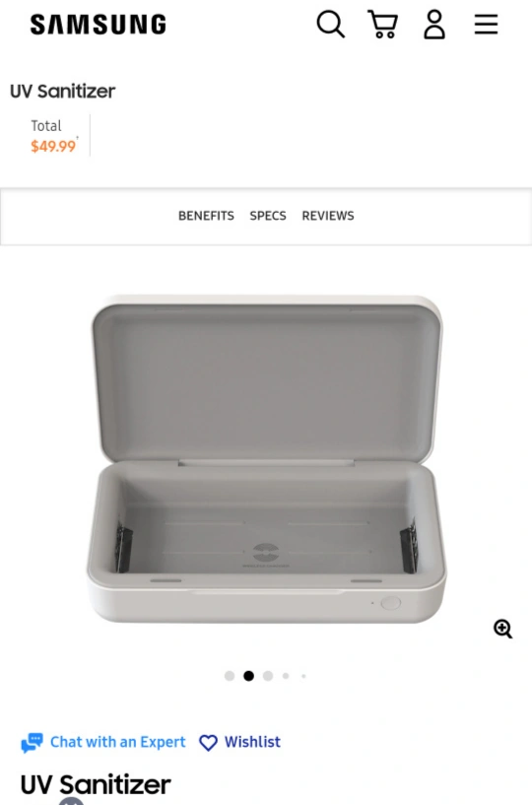This screenshot has height=805, width=532.
Task: Select the fourth carousel dot
Action: click(286, 676)
